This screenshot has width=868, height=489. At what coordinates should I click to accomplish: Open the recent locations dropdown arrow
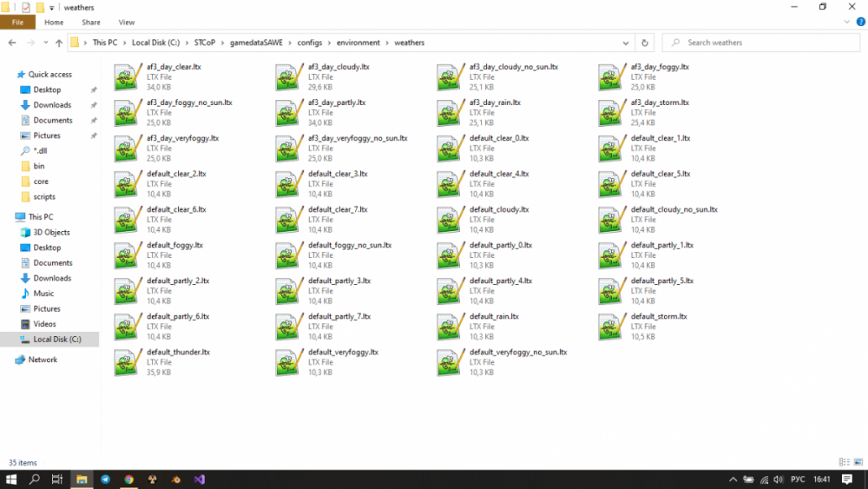coord(45,43)
